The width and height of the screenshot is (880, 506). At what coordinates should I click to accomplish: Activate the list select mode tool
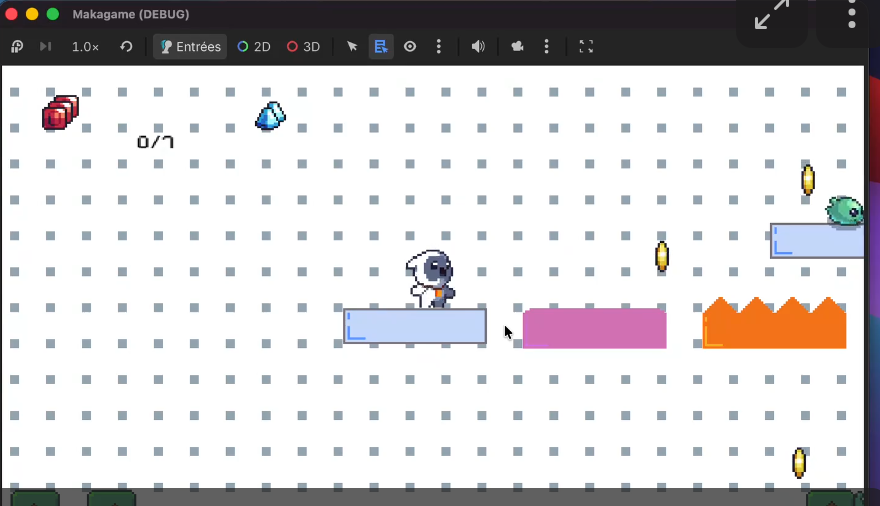381,47
